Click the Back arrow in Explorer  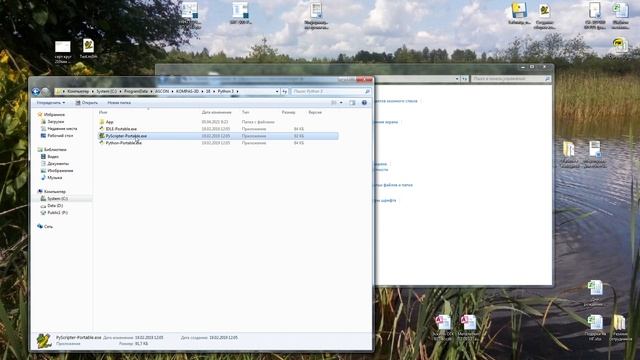pos(36,91)
